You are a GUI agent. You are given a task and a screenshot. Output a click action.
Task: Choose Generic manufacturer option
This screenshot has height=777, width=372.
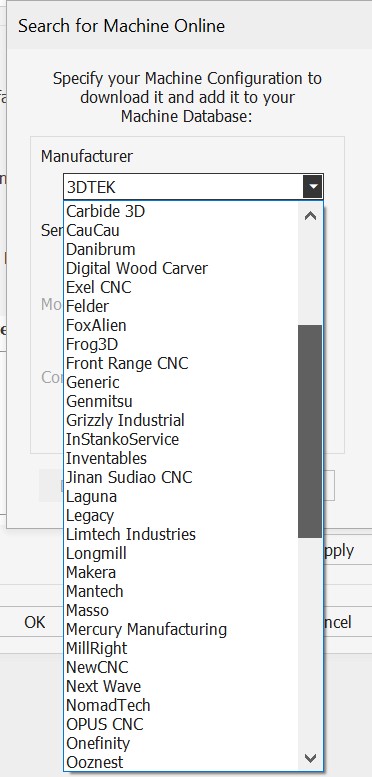click(x=182, y=383)
